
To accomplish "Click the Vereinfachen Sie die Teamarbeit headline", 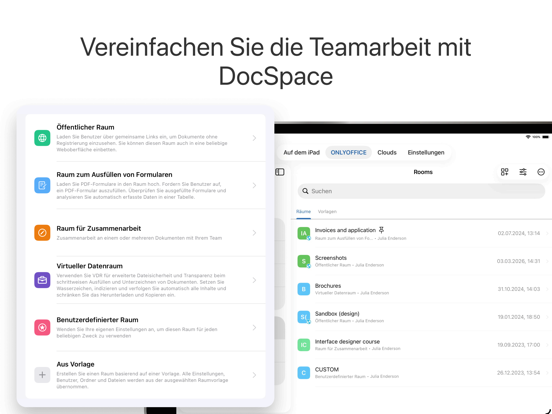I will point(276,61).
